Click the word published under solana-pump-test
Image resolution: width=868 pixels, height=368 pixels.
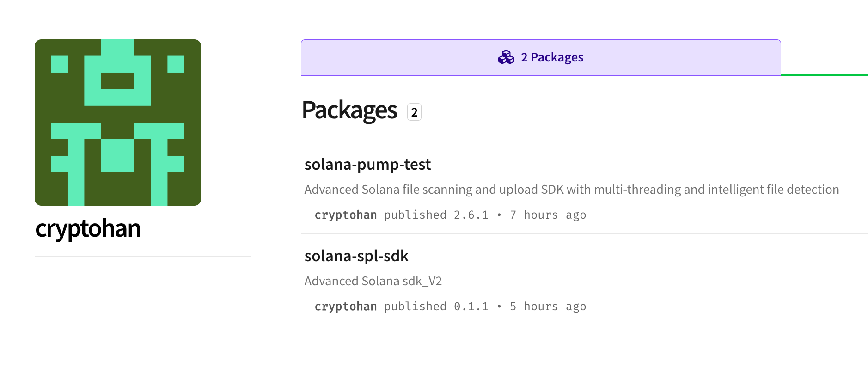415,215
